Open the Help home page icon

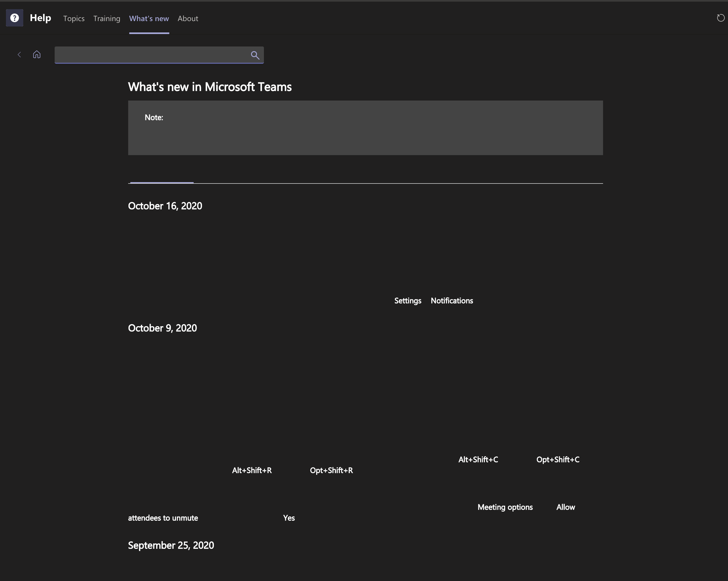37,54
